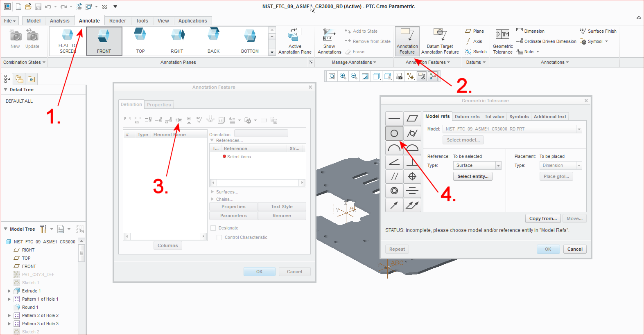Image resolution: width=644 pixels, height=335 pixels.
Task: Open Annotation Feature tool in ribbon
Action: (407, 41)
